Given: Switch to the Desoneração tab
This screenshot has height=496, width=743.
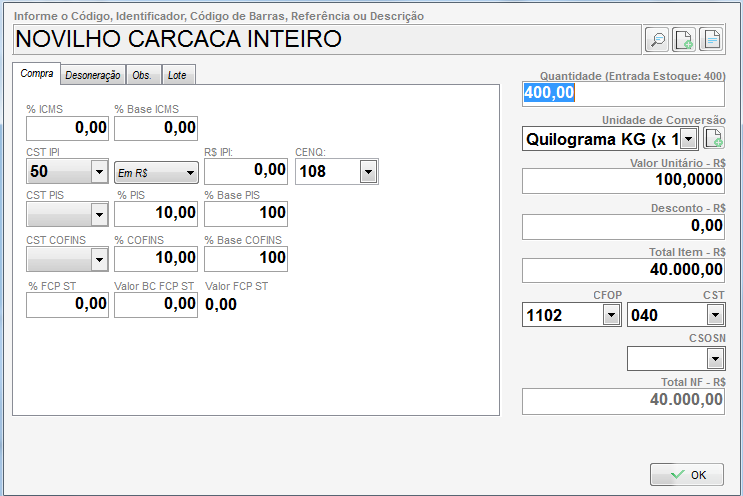Looking at the screenshot, I should [92, 75].
